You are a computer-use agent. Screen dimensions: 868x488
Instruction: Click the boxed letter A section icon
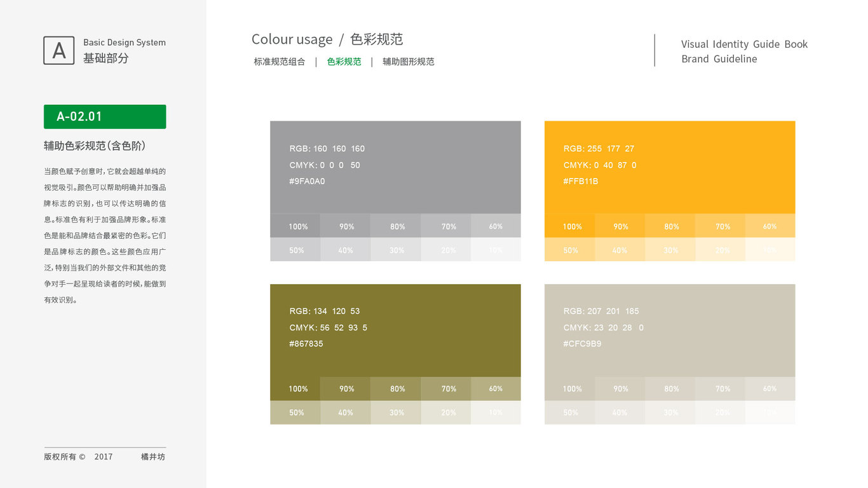[59, 50]
